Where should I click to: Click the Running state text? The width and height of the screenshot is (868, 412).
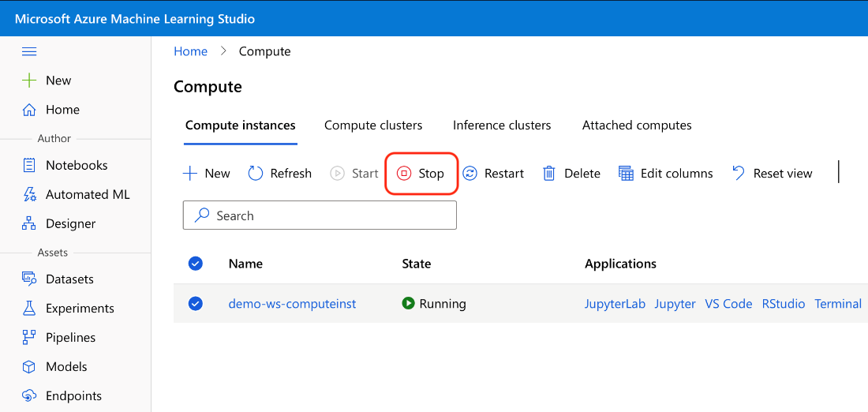[443, 303]
